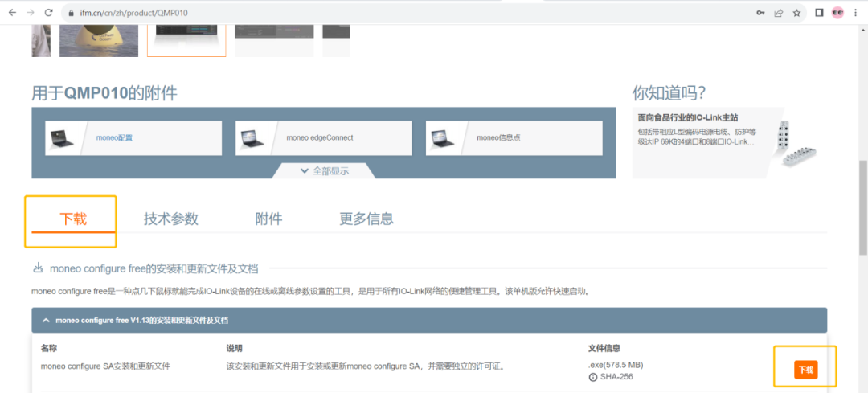
Task: Click the orange 下载 button
Action: point(805,370)
